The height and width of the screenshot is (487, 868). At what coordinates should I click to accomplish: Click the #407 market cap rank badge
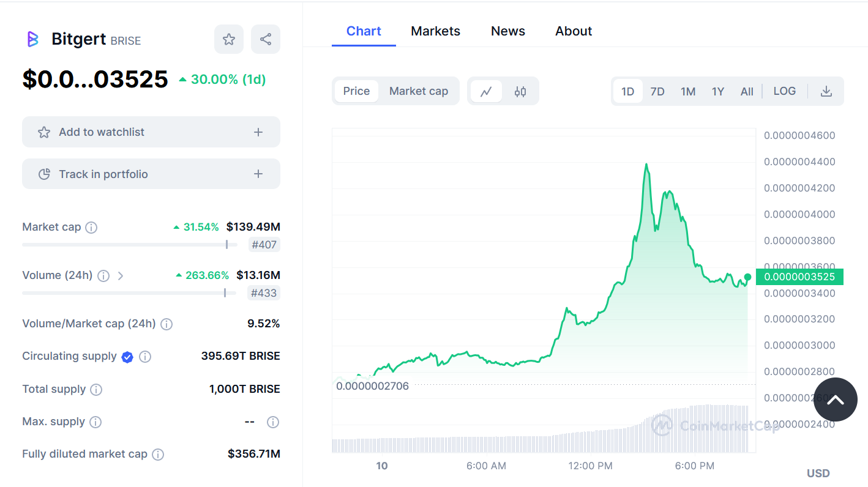pos(264,245)
